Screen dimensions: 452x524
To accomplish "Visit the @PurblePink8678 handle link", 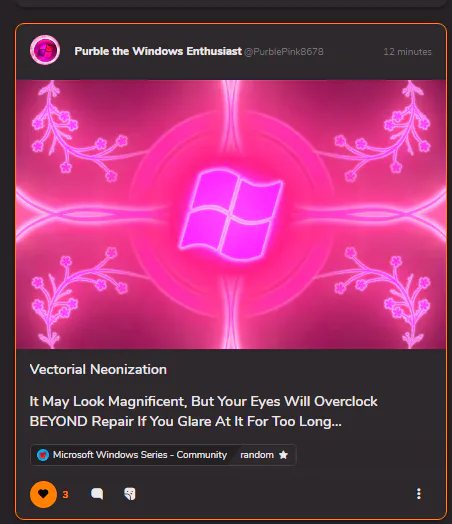I will pos(284,52).
